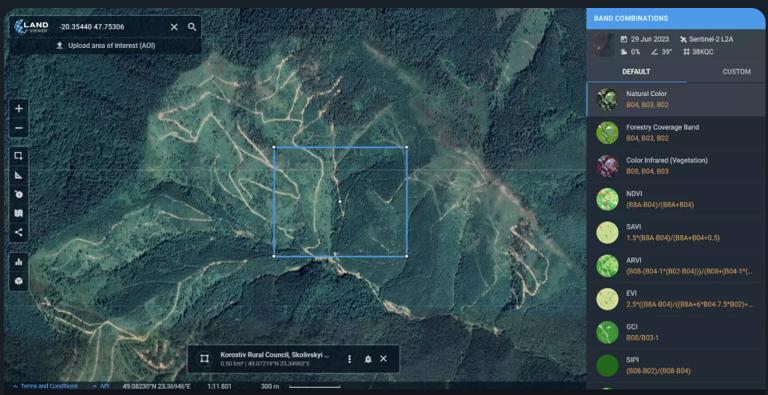Open the API link in the footer
The width and height of the screenshot is (768, 395).
pyautogui.click(x=104, y=386)
